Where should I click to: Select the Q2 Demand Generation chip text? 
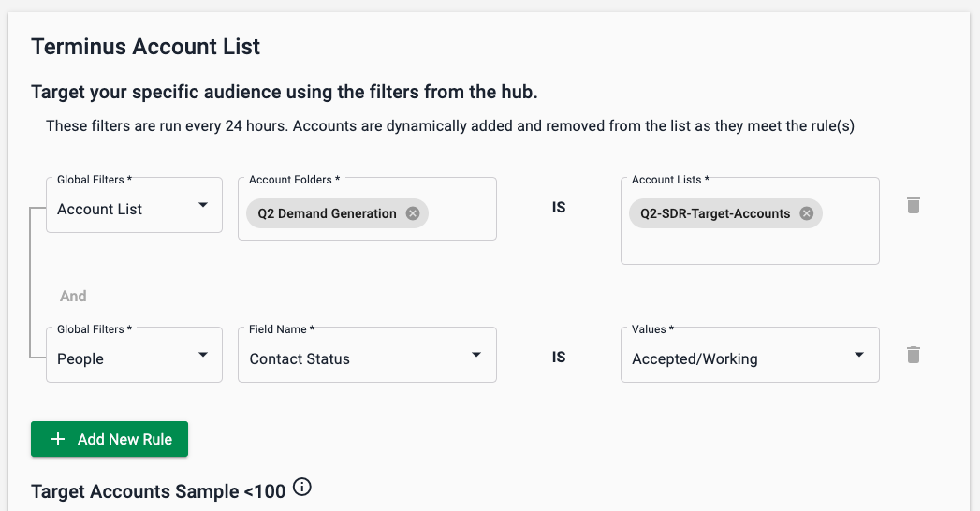tap(327, 213)
